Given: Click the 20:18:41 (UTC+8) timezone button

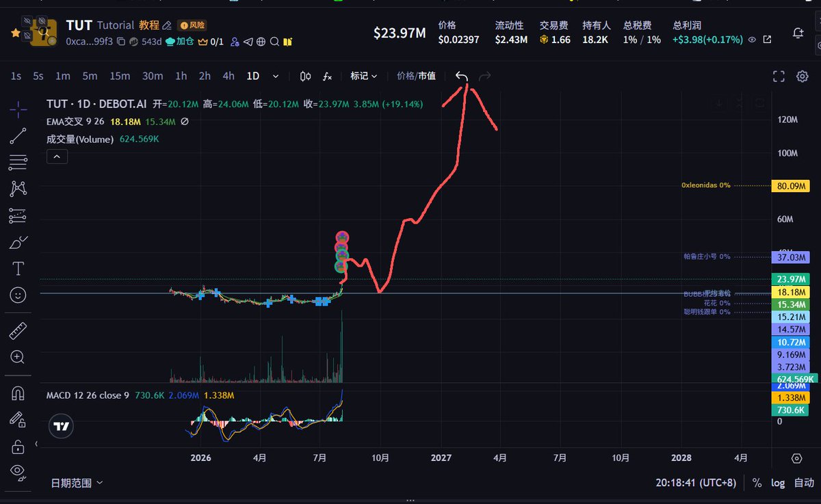Looking at the screenshot, I should point(696,483).
